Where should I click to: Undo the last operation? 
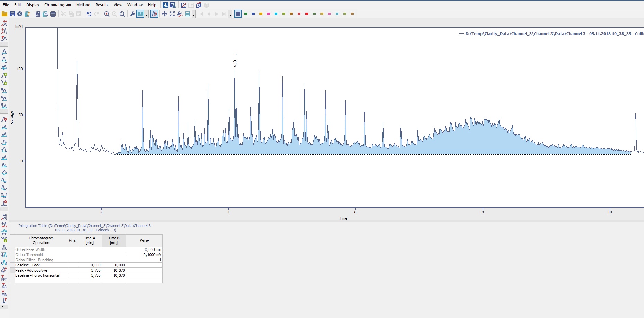89,14
